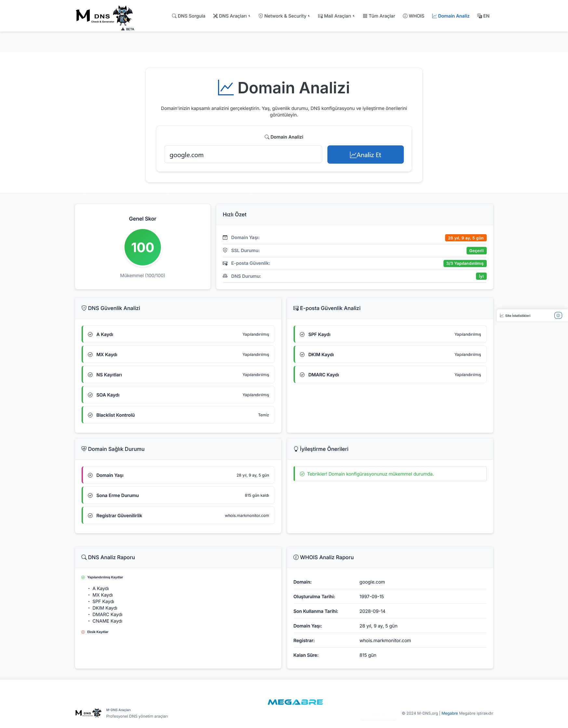Click the envelope icon next to E-posta Güvenlik
568x728 pixels.
(x=225, y=263)
